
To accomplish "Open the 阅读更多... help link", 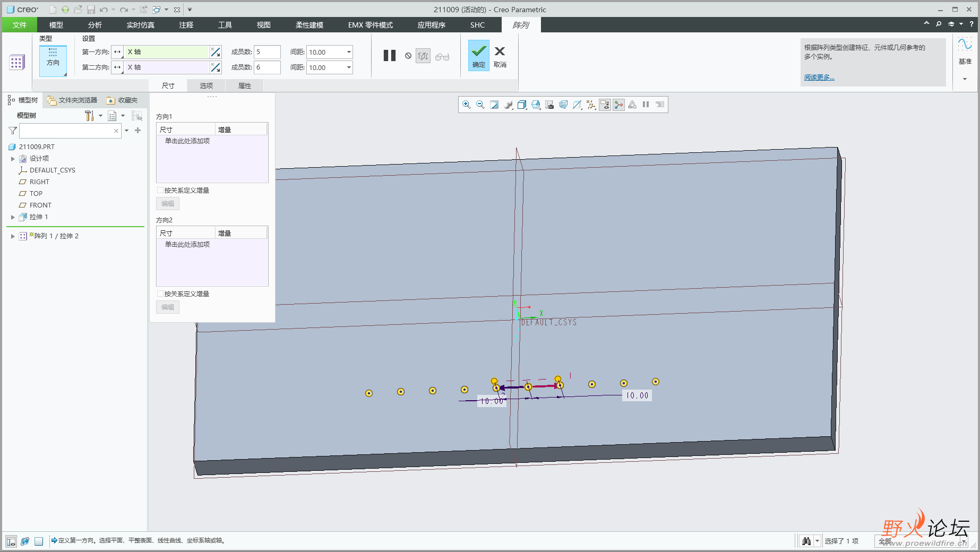I will point(819,77).
